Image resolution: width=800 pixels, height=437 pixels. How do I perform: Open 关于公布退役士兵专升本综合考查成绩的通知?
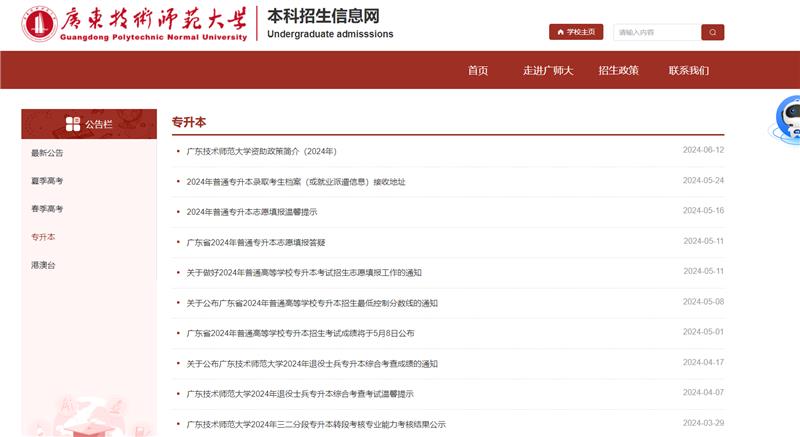(312, 364)
